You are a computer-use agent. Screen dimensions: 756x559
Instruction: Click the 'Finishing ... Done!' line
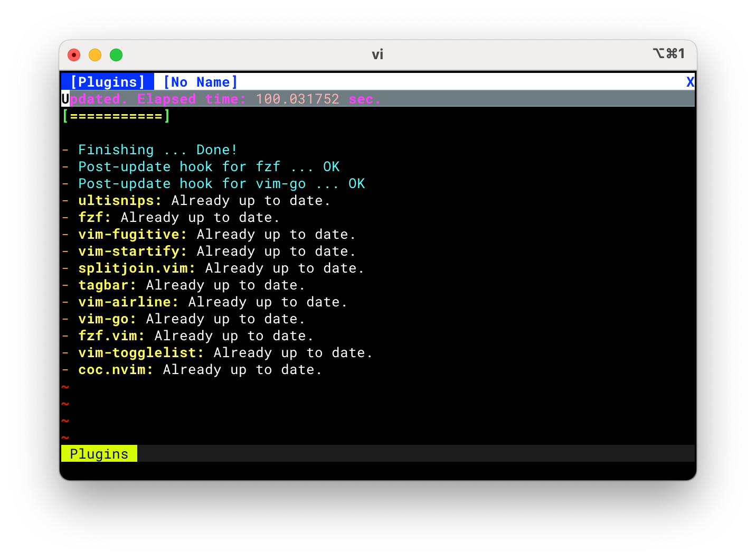click(x=150, y=150)
